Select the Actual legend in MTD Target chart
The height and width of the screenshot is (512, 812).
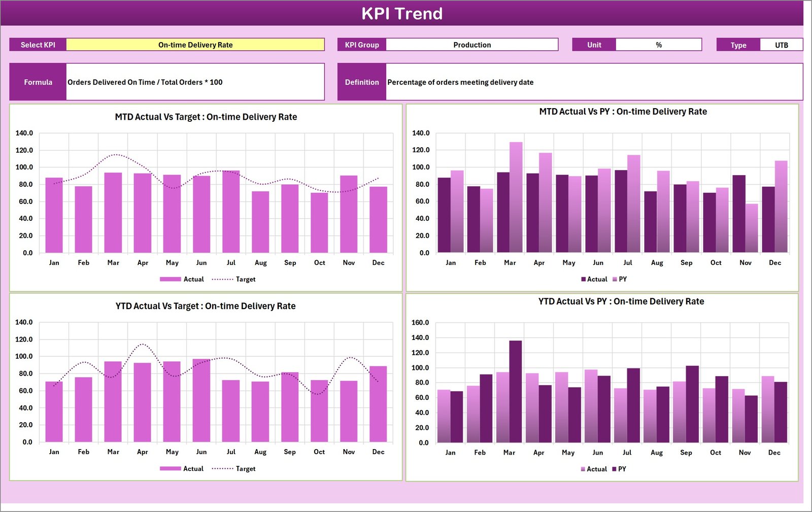193,279
